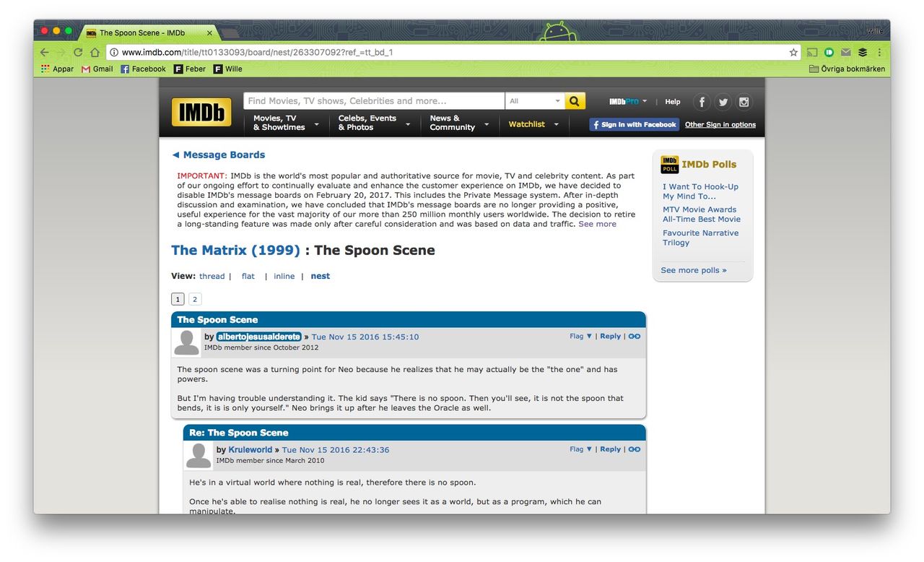The height and width of the screenshot is (562, 924).
Task: Open The Matrix (1999) title link
Action: (x=235, y=251)
